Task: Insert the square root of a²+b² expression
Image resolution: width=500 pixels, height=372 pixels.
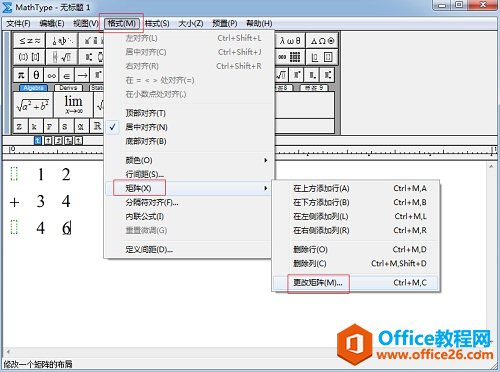Action: (x=33, y=105)
